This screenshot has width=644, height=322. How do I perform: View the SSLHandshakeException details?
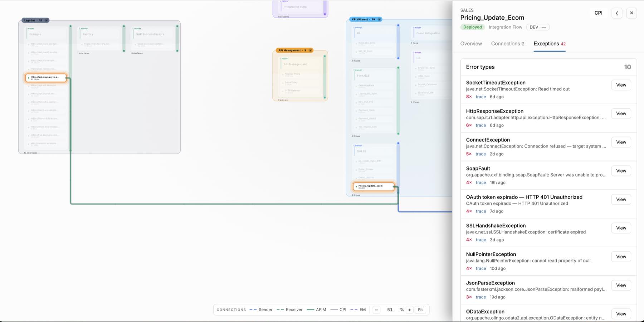(621, 228)
